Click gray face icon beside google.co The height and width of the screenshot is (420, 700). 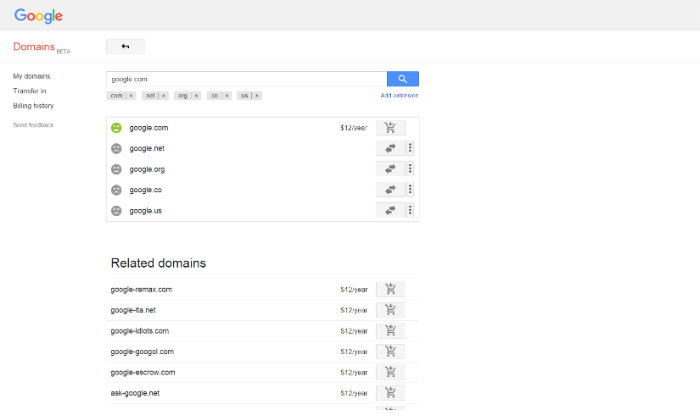[116, 190]
